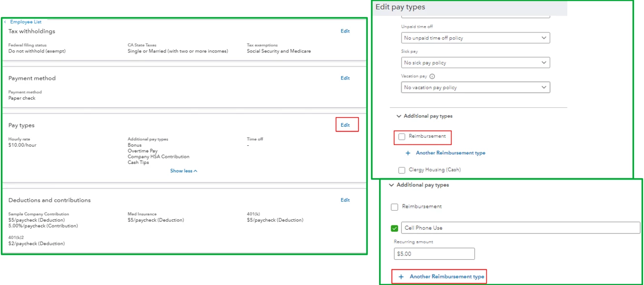This screenshot has height=285, width=644.
Task: Add Another Reimbursement type below Reimbursement in upper panel
Action: 450,153
